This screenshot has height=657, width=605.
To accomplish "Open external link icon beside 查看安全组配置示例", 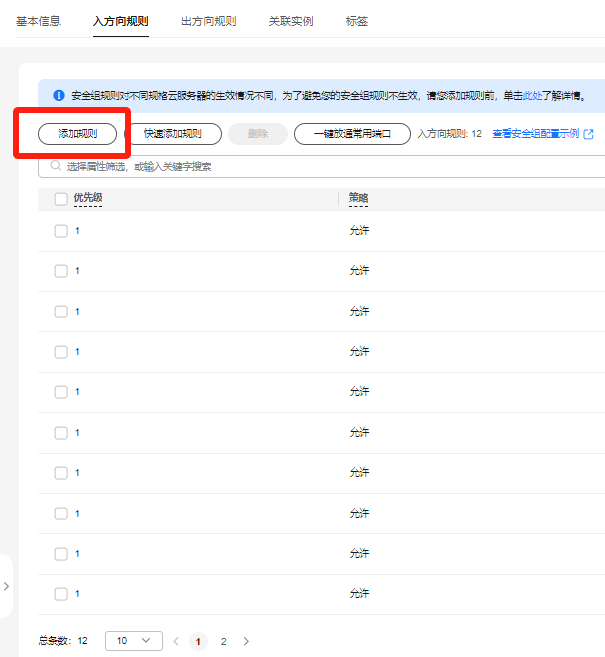I will tap(589, 134).
